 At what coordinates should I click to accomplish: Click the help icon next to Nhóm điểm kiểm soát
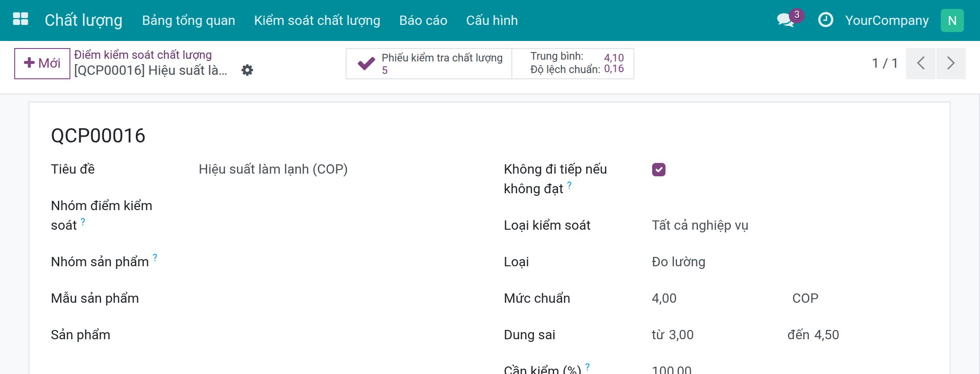pyautogui.click(x=83, y=221)
